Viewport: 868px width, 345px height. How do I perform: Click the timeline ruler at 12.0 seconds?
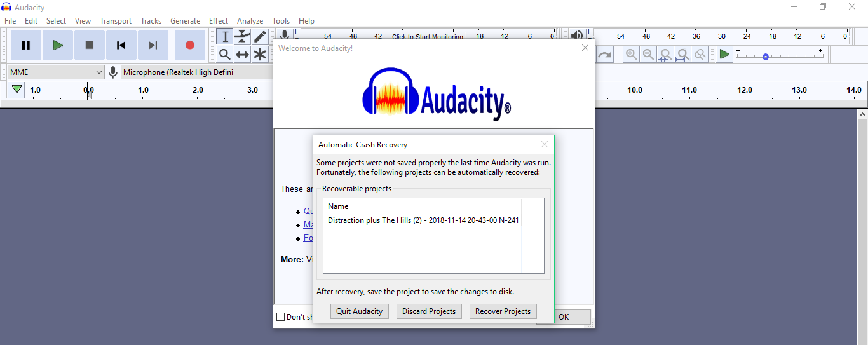743,90
